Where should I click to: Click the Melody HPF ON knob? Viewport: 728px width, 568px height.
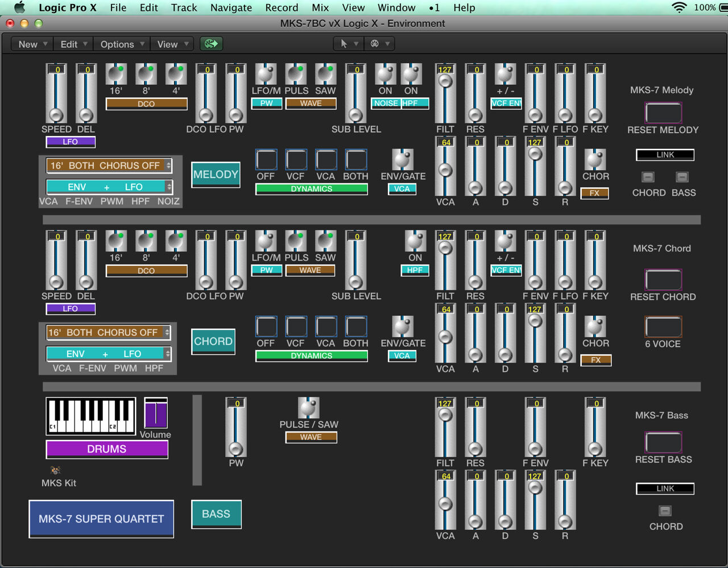pyautogui.click(x=411, y=75)
